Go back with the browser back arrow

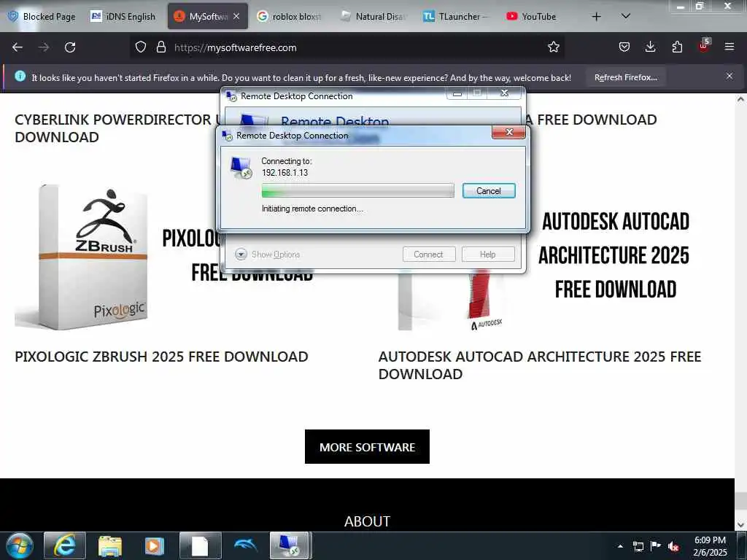tap(18, 47)
